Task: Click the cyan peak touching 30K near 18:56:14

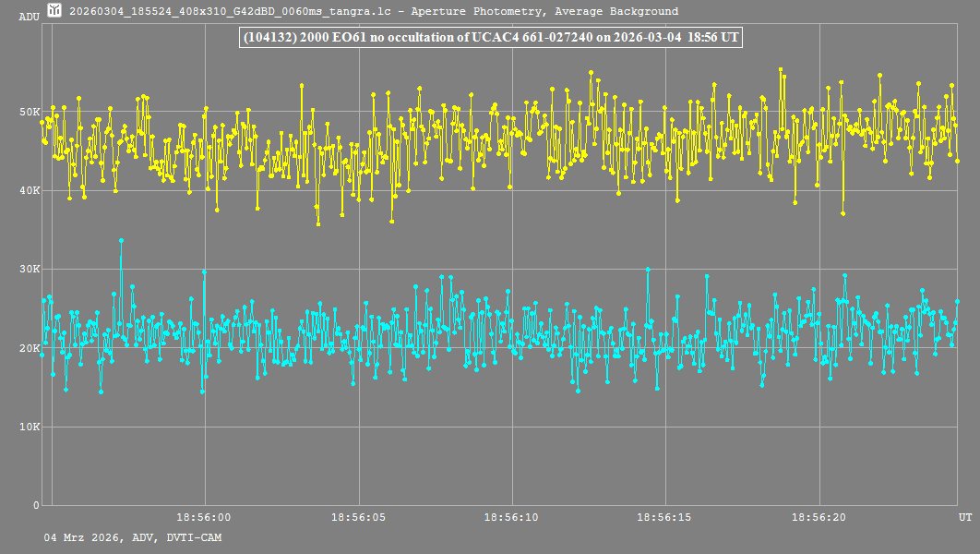Action: tap(648, 270)
